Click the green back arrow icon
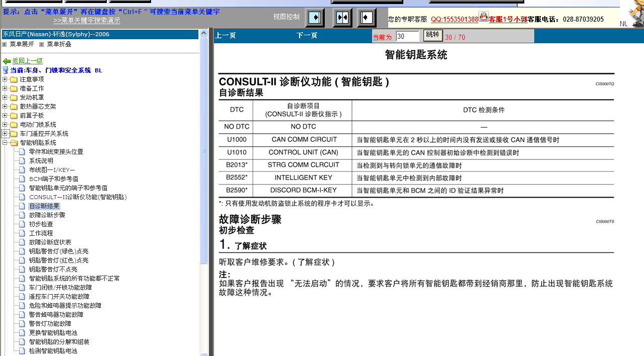Image resolution: width=644 pixels, height=356 pixels. (7, 61)
